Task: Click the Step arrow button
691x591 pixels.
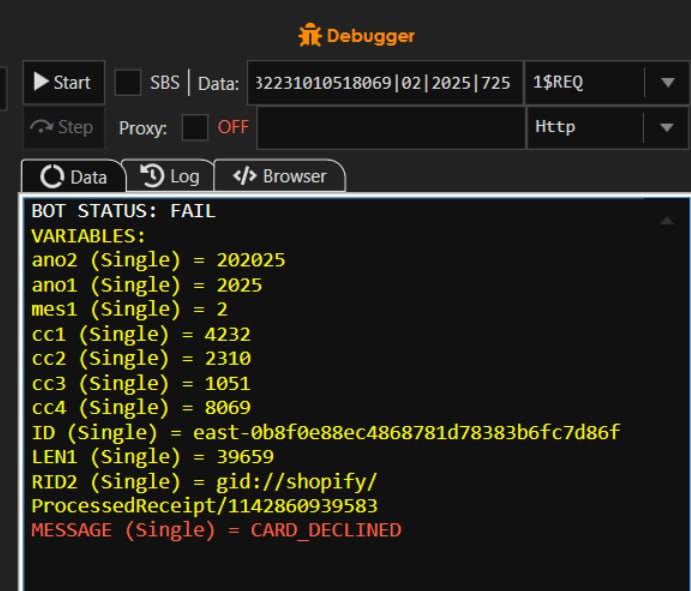Action: [62, 127]
